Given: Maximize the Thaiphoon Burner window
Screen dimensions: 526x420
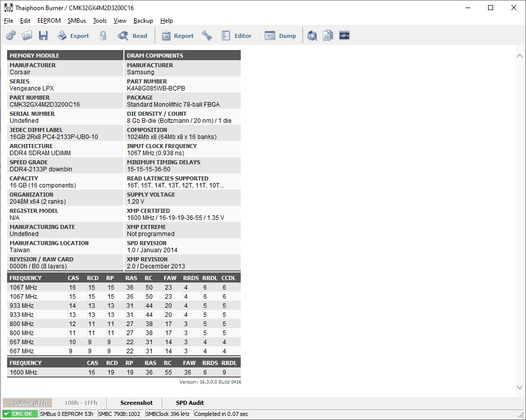Looking at the screenshot, I should (x=491, y=8).
